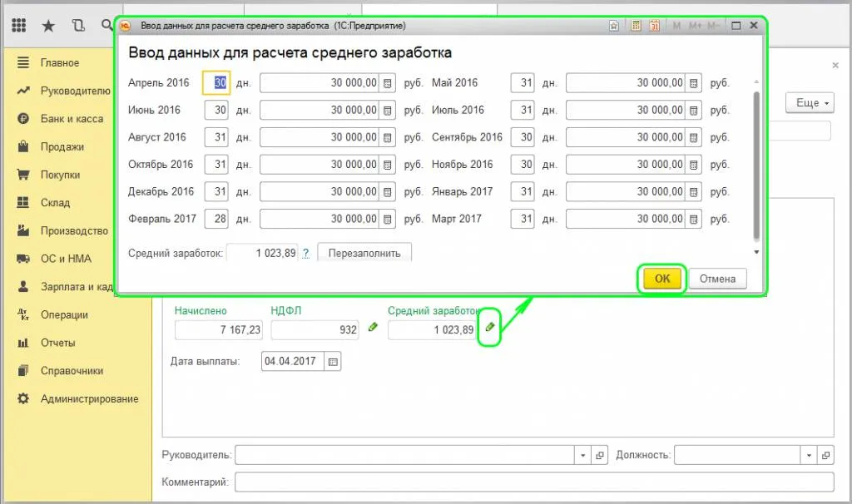Click pencil icon next to НДФЛ field

point(373,327)
